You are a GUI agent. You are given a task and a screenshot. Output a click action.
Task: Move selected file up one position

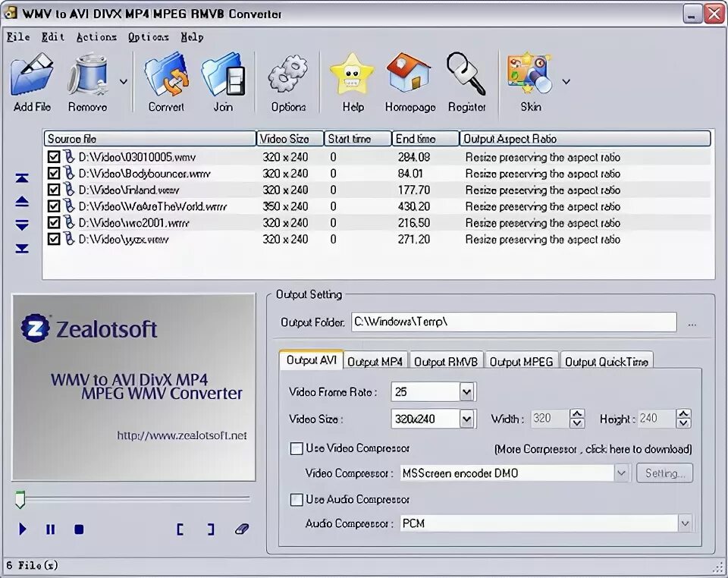click(22, 202)
